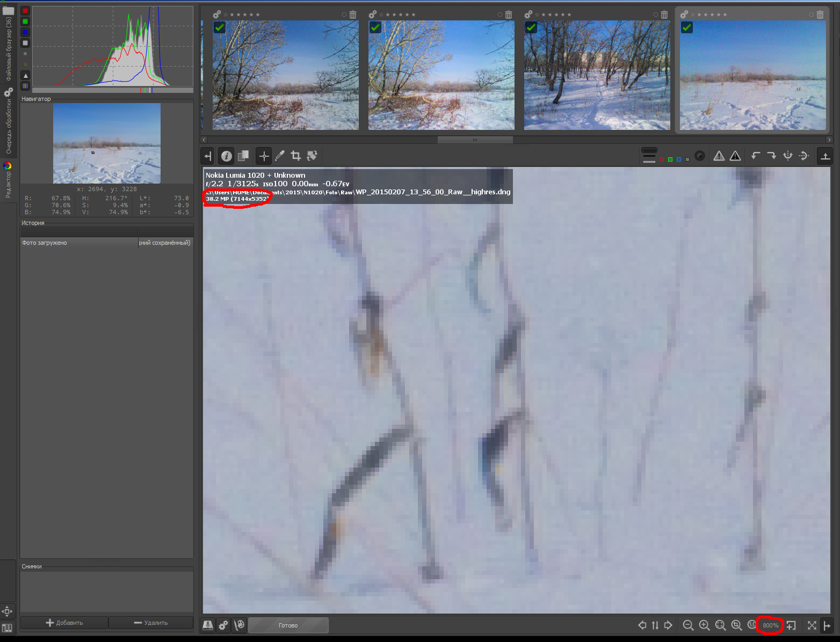Collapse the left panel with arrow button
840x642 pixels.
(x=208, y=156)
